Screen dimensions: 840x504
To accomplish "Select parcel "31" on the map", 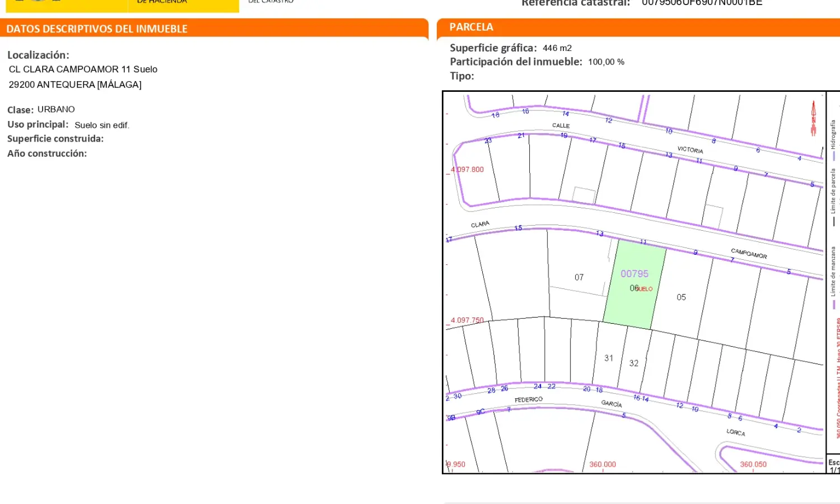I will point(609,358).
